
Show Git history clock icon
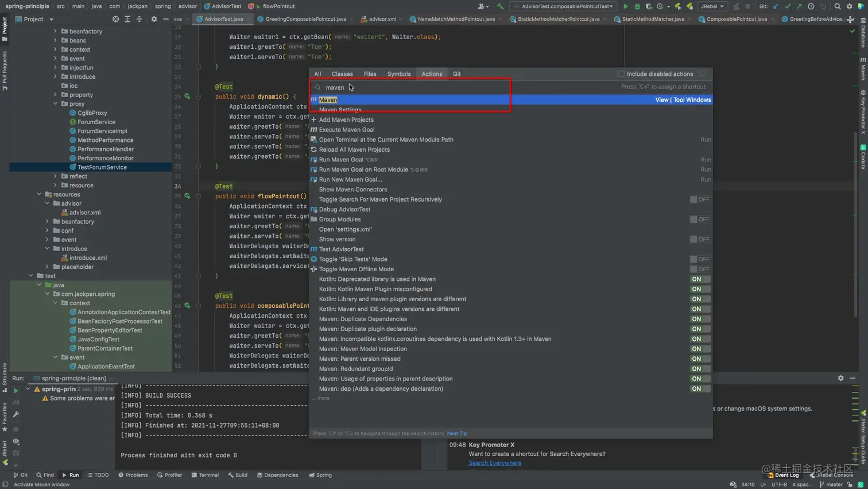point(811,6)
